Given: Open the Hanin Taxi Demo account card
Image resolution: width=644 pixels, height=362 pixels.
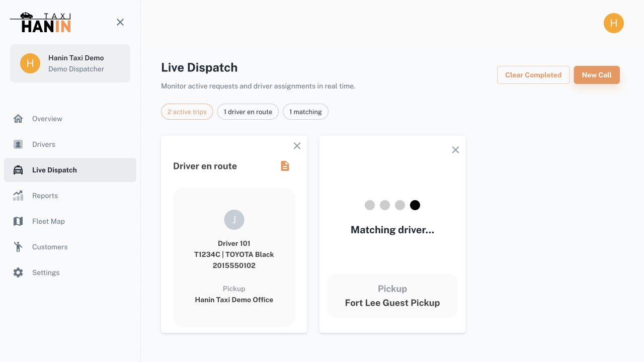Looking at the screenshot, I should (70, 63).
